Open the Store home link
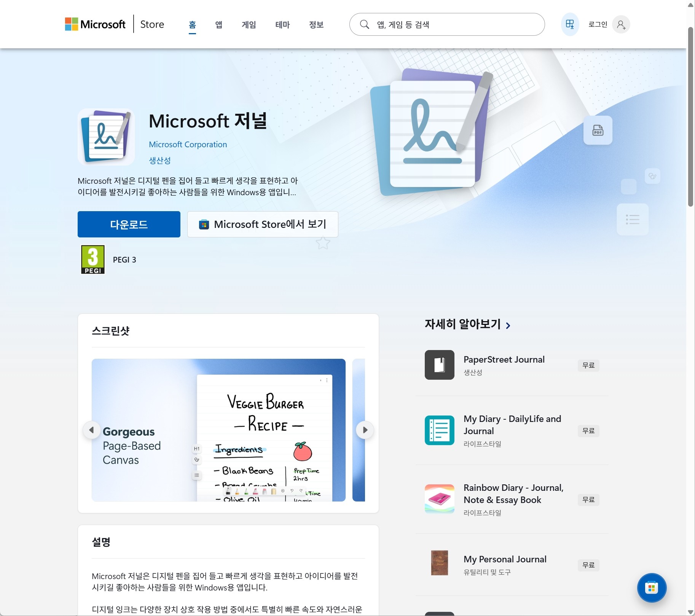 (x=152, y=24)
